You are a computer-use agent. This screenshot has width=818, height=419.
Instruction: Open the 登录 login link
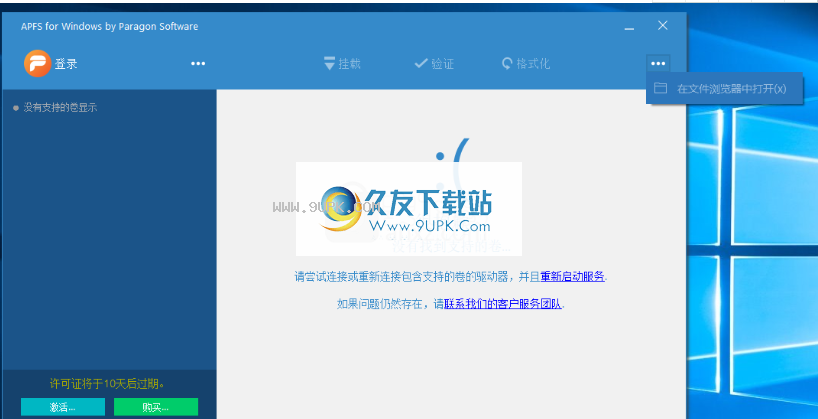[66, 64]
